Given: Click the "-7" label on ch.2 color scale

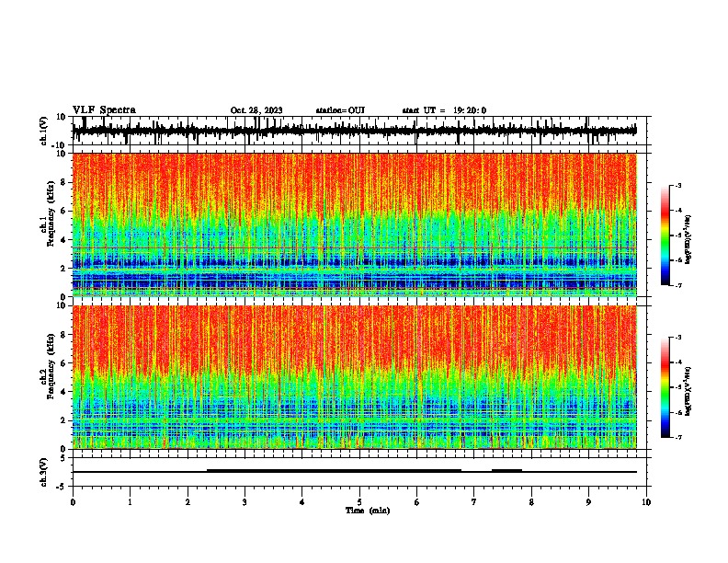Looking at the screenshot, I should tap(677, 438).
